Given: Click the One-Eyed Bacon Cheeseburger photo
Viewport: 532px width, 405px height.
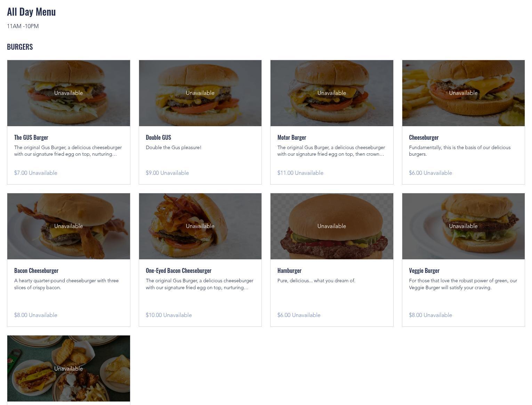Looking at the screenshot, I should coord(200,226).
